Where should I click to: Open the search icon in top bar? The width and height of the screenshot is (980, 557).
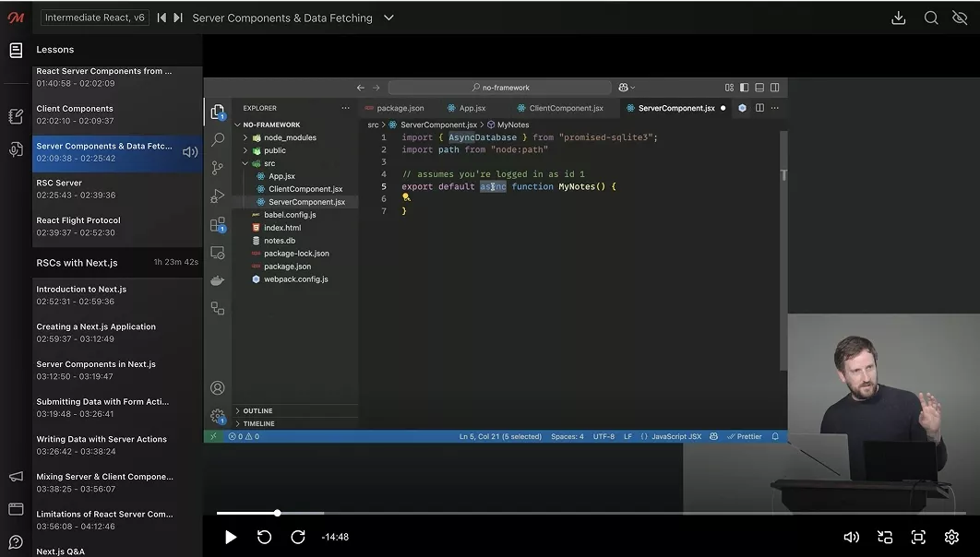click(x=931, y=18)
